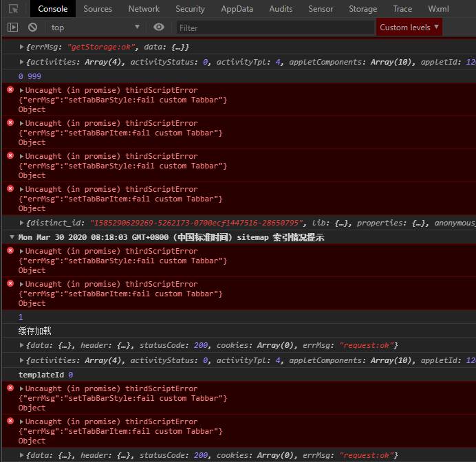Select the '0 999' log line

tap(30, 76)
